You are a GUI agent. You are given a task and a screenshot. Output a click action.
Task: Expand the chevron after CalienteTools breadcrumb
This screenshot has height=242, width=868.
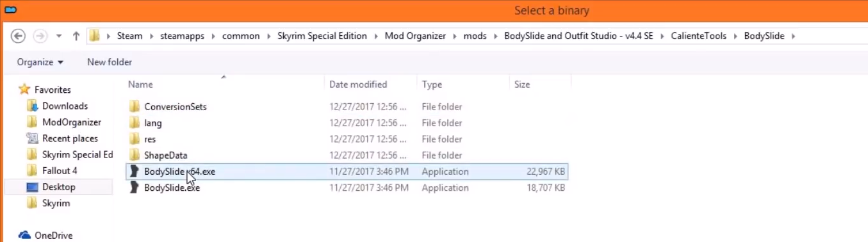click(x=735, y=36)
